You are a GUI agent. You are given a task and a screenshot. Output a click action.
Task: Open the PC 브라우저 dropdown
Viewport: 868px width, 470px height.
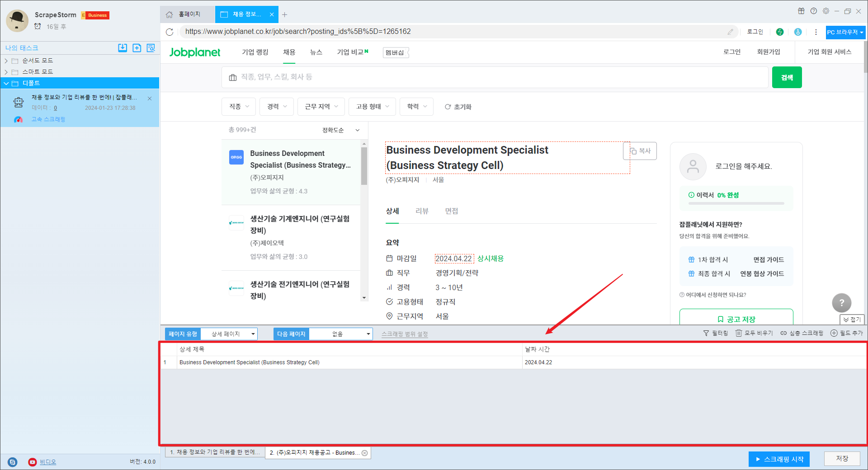845,32
